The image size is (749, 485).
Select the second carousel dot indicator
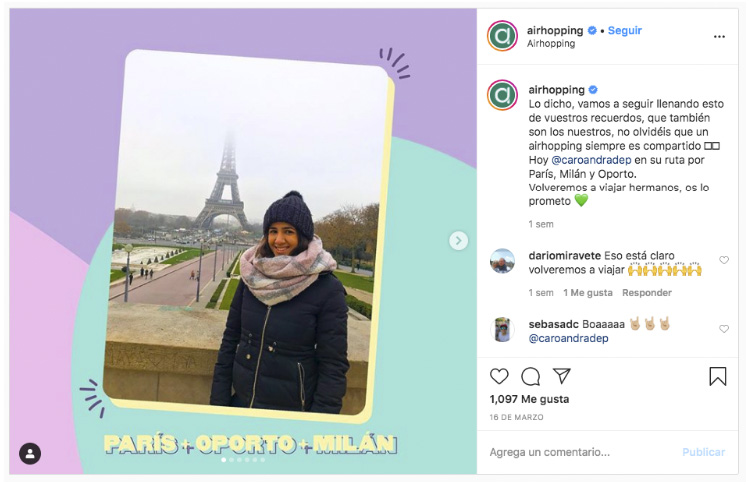point(232,460)
